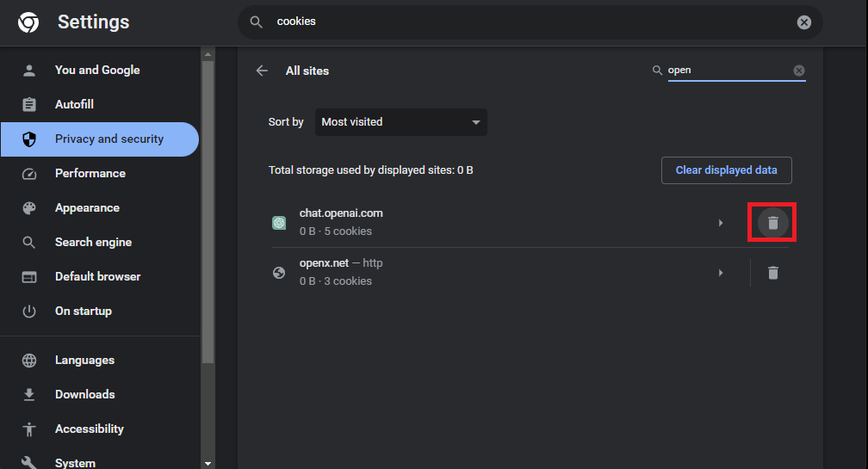Viewport: 868px width, 469px height.
Task: Click the Chrome logo beside Settings
Action: pos(28,22)
